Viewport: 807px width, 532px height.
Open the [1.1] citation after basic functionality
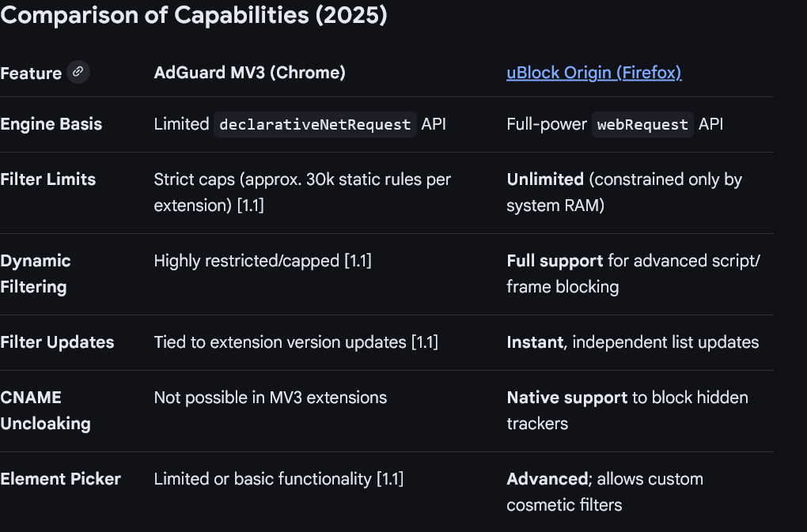point(389,478)
